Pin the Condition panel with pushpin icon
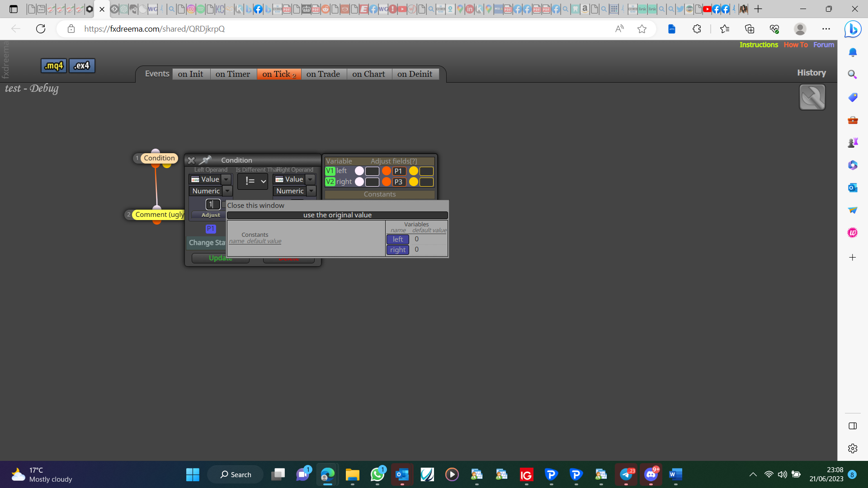Viewport: 868px width, 488px height. coord(205,160)
